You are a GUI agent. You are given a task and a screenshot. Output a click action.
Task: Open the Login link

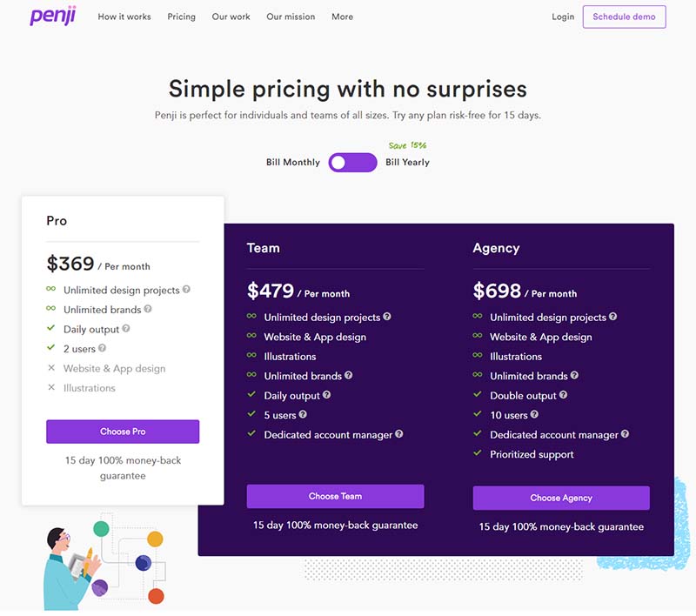[563, 17]
